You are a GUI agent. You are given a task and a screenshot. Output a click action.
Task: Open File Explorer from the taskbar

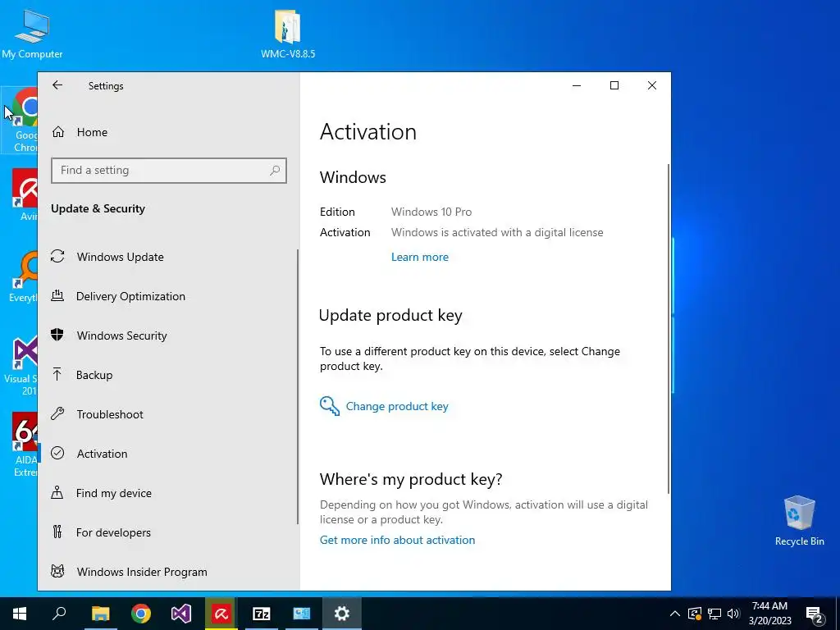coord(100,614)
